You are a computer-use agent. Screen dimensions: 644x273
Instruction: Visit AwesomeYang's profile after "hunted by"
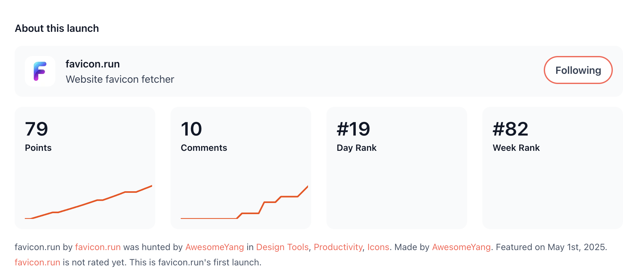pos(214,247)
